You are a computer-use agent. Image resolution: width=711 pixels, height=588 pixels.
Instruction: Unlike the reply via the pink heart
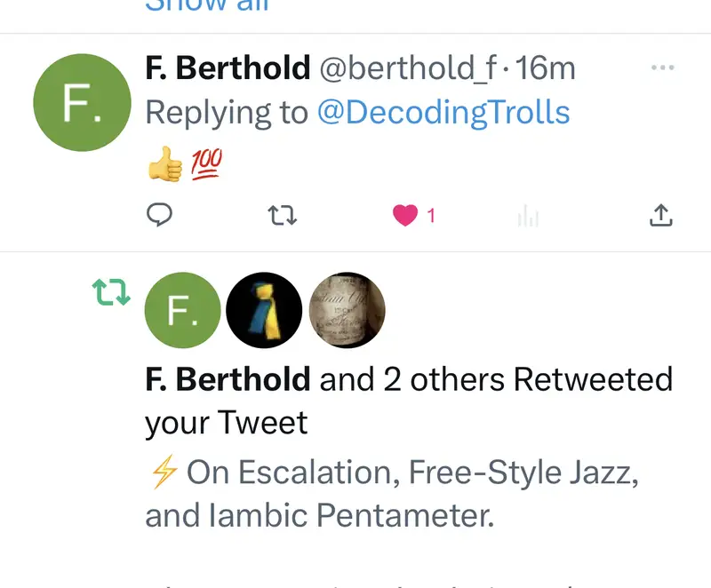(x=405, y=215)
